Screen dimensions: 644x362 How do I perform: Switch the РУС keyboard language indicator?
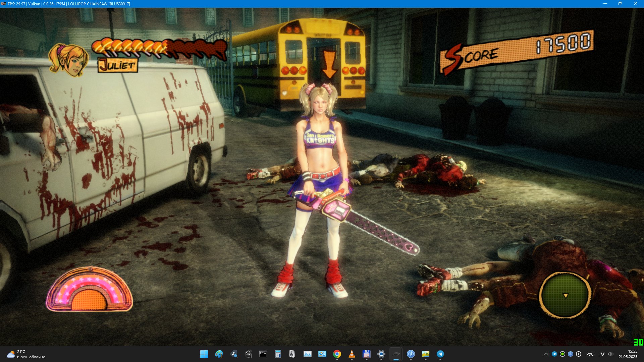pos(590,354)
